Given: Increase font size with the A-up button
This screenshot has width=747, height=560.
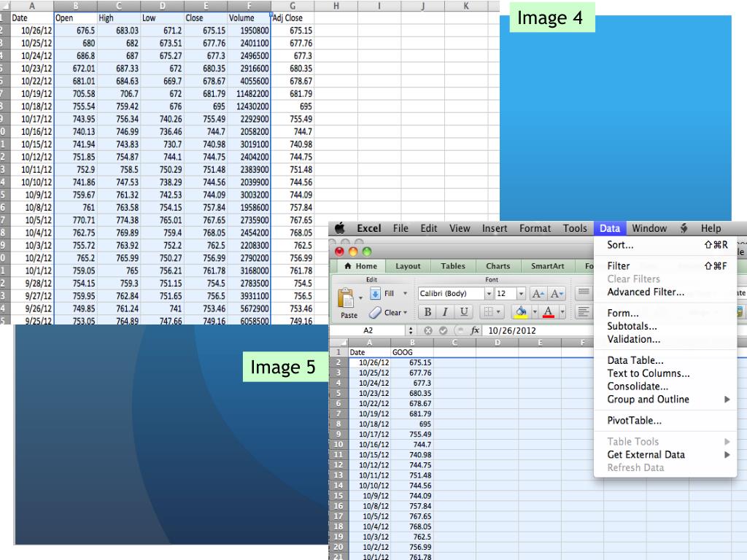Looking at the screenshot, I should (x=538, y=293).
